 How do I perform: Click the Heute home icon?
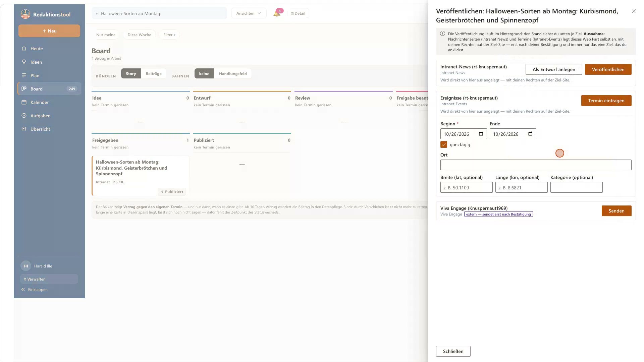pos(24,49)
